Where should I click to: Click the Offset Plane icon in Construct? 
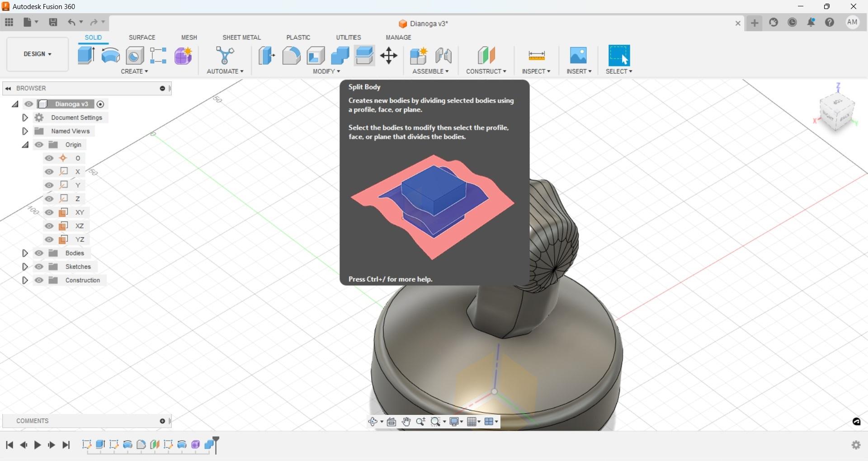[x=486, y=56]
